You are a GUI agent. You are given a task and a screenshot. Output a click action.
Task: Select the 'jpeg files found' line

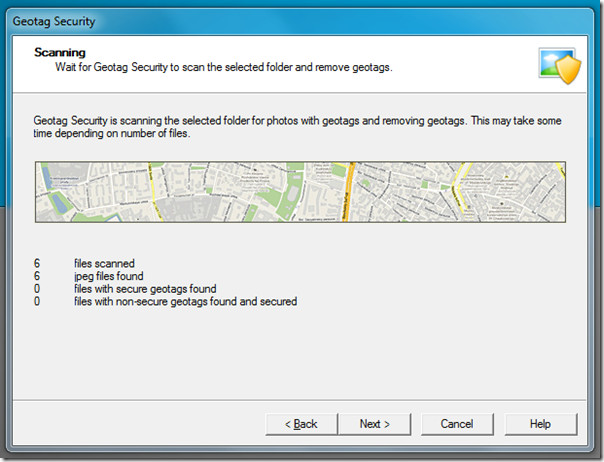point(88,276)
